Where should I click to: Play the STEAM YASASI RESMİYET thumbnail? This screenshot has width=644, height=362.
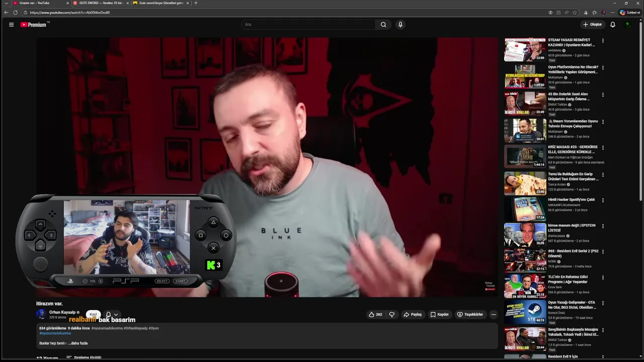tap(525, 50)
